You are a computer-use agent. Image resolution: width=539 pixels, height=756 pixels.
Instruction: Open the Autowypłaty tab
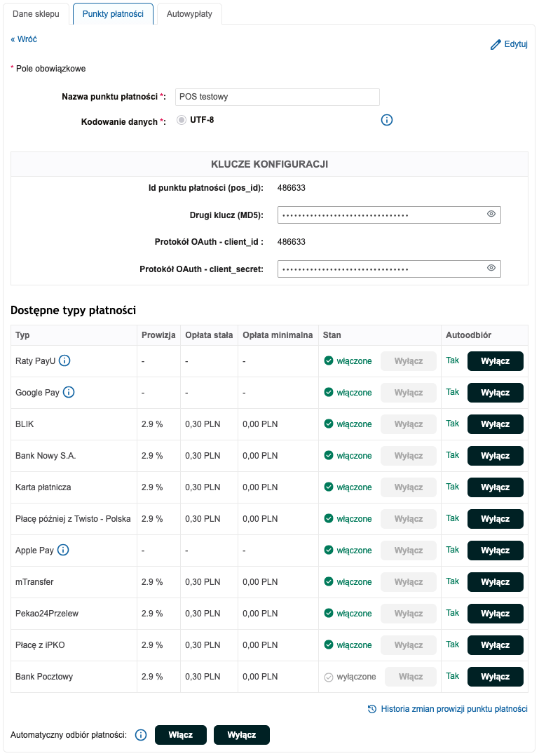coord(189,14)
